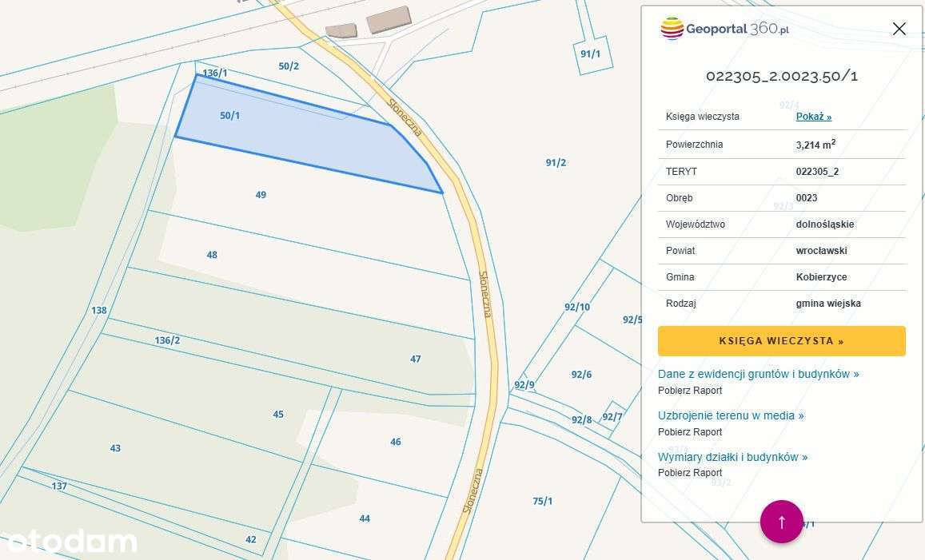Click parcel label 46
925x560 pixels.
395,442
